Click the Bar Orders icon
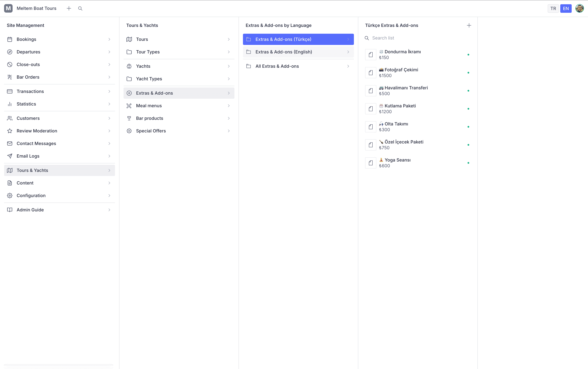The height and width of the screenshot is (369, 588). point(10,77)
